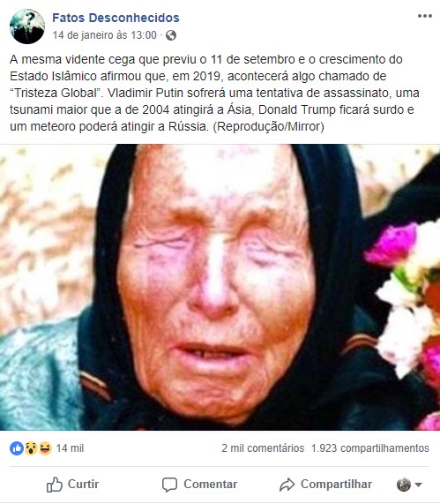Open the 2 mil comentários link
440x504 pixels.
pos(263,448)
